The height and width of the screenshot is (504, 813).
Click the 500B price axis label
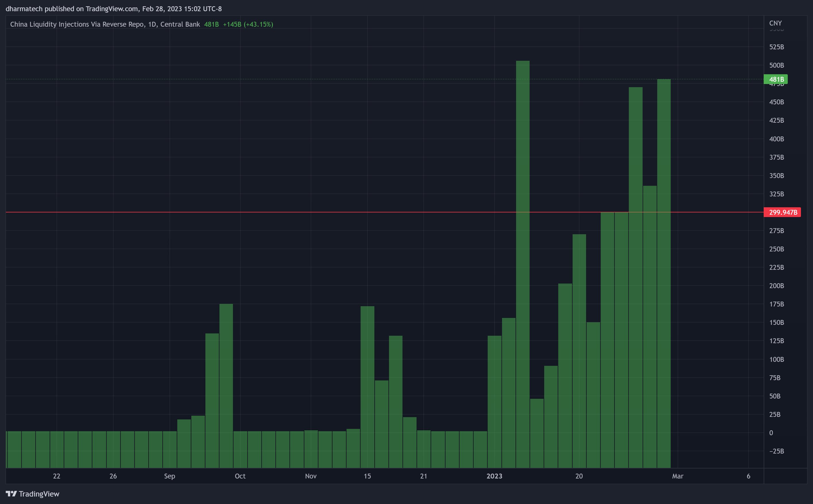pos(776,65)
